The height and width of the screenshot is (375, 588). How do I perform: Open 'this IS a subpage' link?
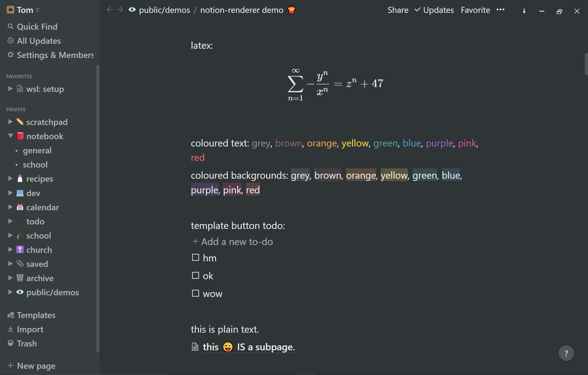pyautogui.click(x=249, y=347)
